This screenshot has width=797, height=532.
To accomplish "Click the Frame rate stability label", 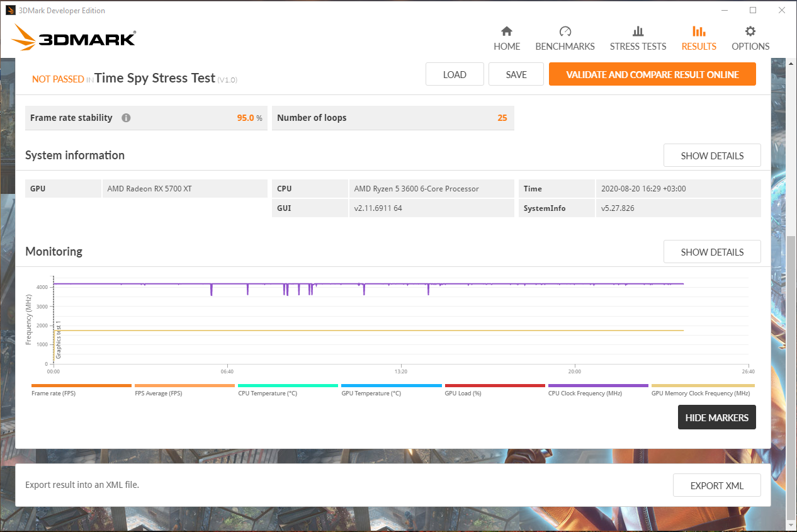I will (71, 118).
